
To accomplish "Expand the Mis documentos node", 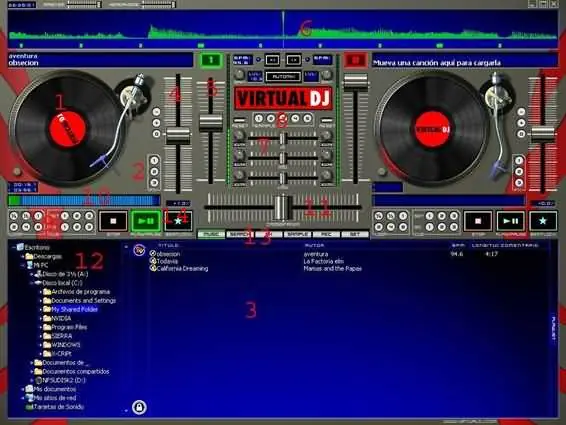I will pos(22,389).
